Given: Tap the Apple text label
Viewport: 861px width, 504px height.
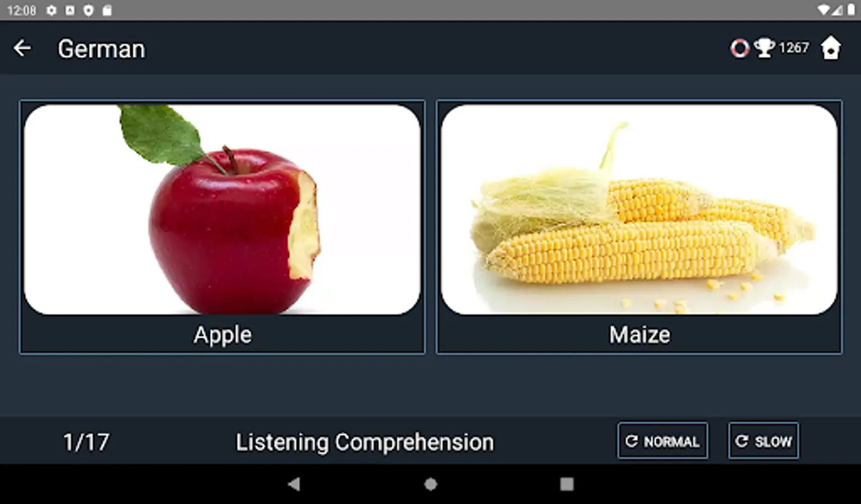Looking at the screenshot, I should pos(223,335).
